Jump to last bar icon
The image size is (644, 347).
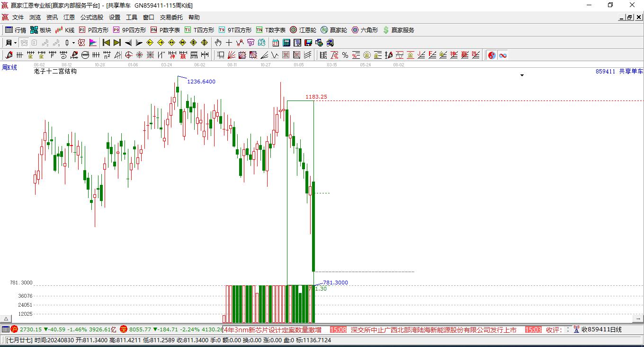click(x=117, y=43)
